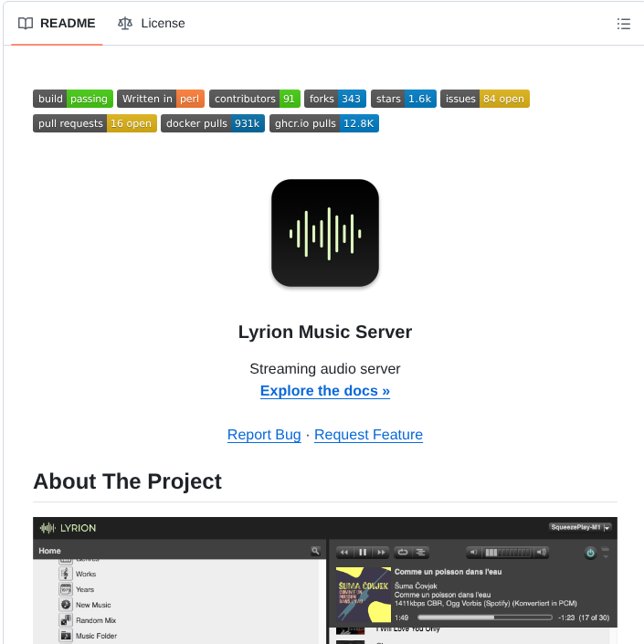Select the Years menu entry
644x644 pixels.
[x=85, y=589]
